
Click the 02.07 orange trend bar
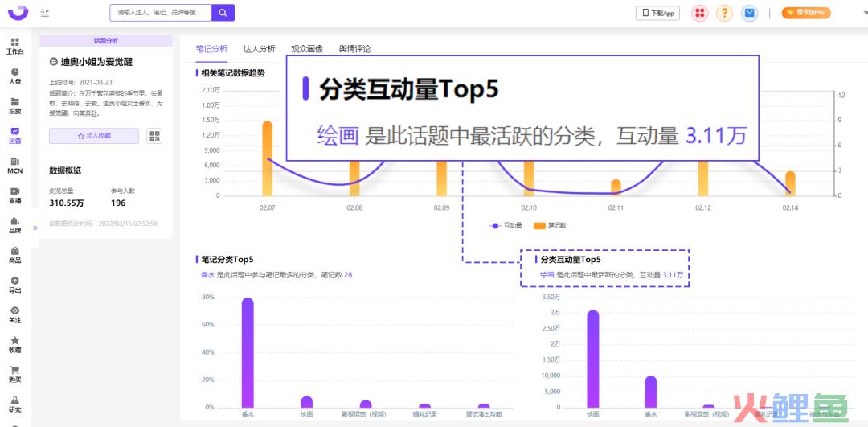point(268,158)
